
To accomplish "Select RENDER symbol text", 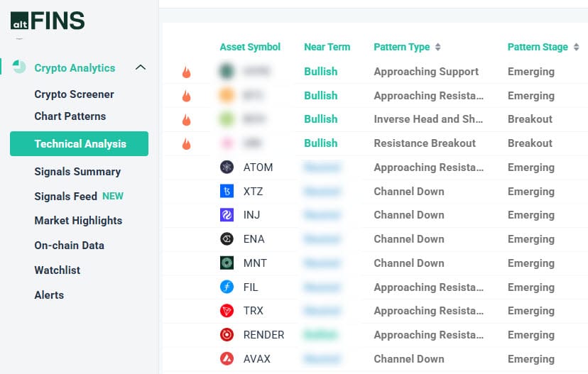I will [263, 335].
